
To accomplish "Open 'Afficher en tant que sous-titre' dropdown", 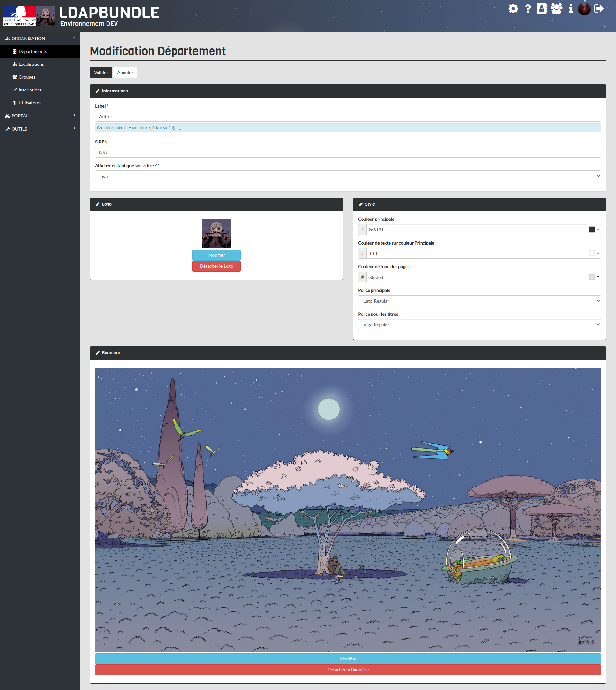I will click(x=347, y=176).
